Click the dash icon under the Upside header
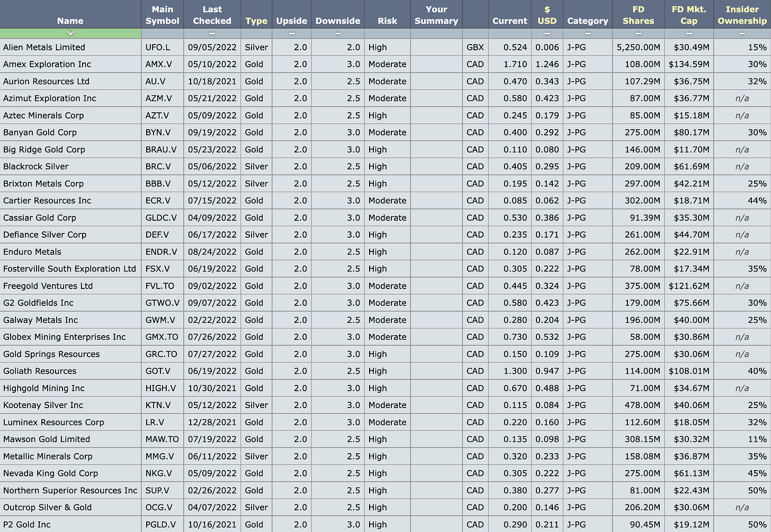The image size is (771, 532). (292, 33)
